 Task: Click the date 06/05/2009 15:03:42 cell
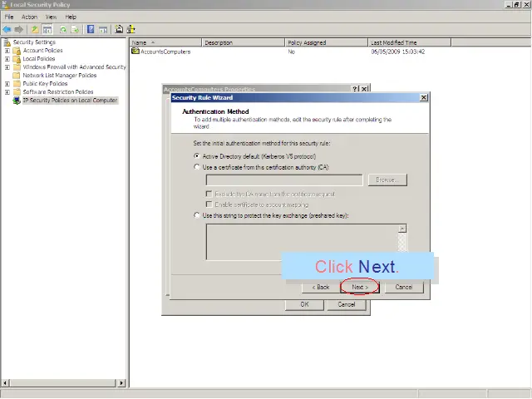[398, 52]
